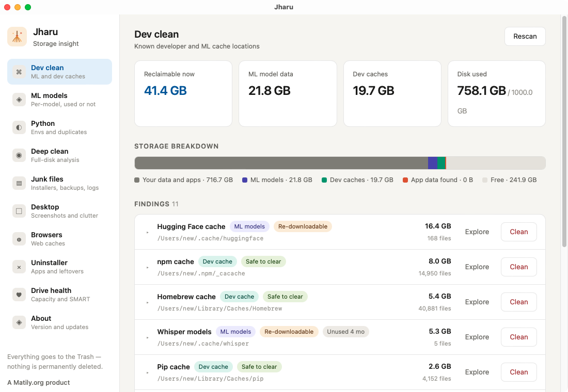The width and height of the screenshot is (568, 392).
Task: Click the About diamond sidebar icon
Action: pos(19,322)
